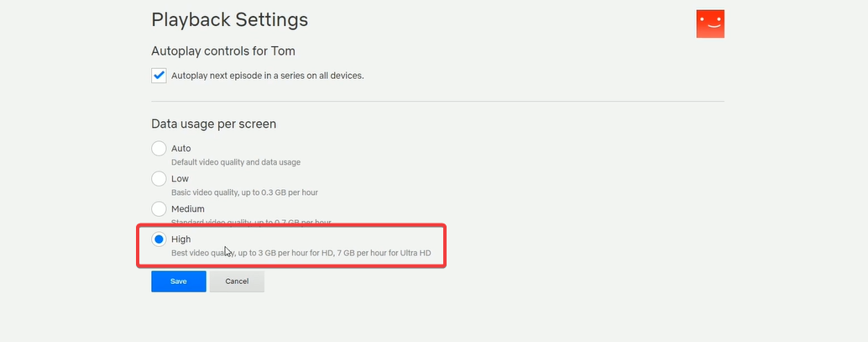
Task: Uncheck the autoplay next episode checkbox
Action: coord(159,76)
